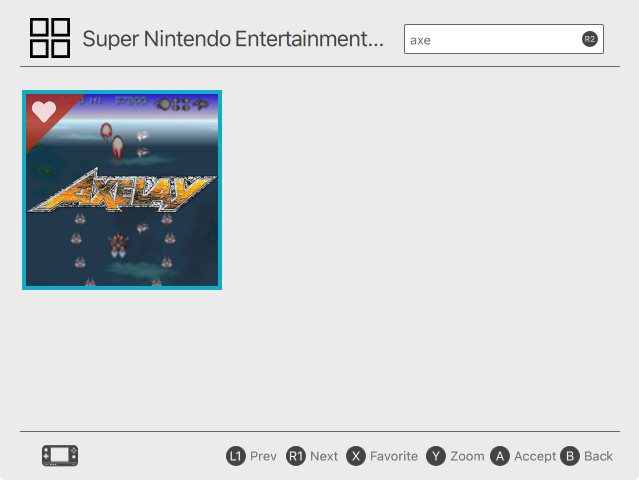Viewport: 639px width, 480px height.
Task: Click the A button icon
Action: coord(500,456)
